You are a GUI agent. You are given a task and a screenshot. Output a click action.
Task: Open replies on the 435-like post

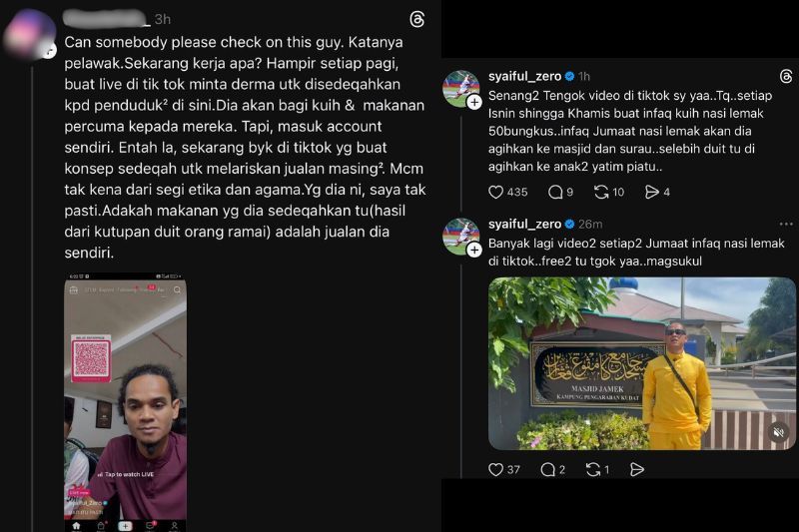[555, 192]
